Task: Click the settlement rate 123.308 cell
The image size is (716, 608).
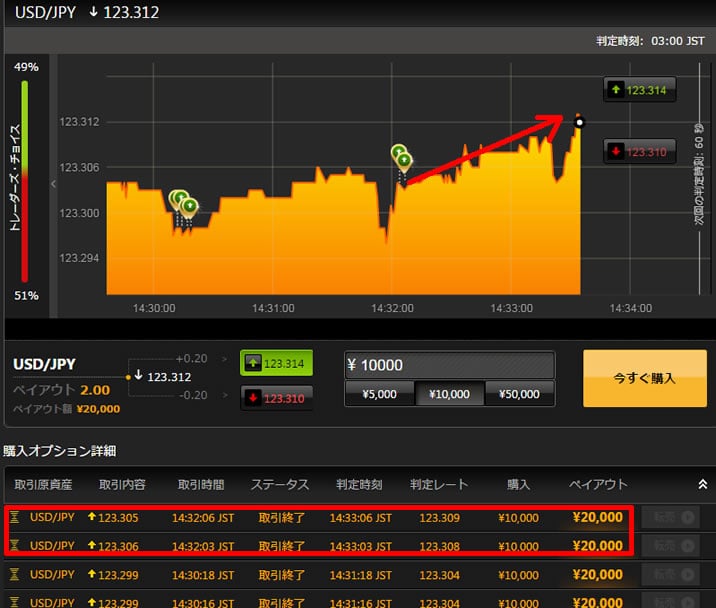Action: pyautogui.click(x=439, y=546)
